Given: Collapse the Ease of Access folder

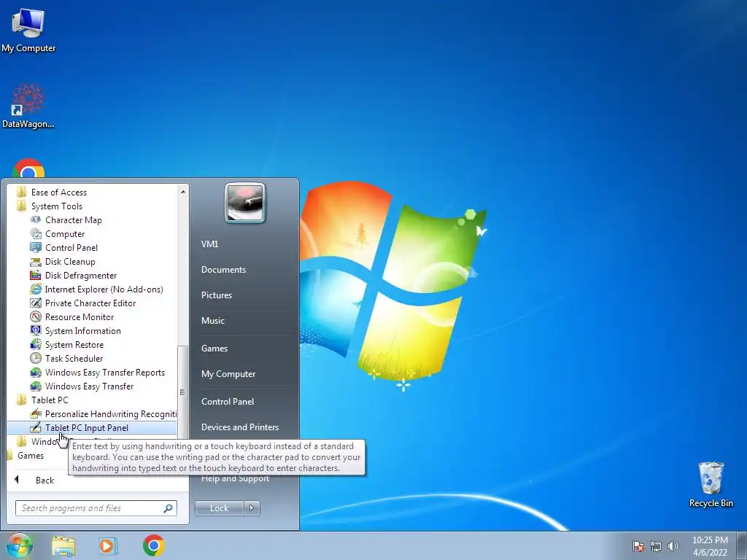Looking at the screenshot, I should click(x=59, y=192).
